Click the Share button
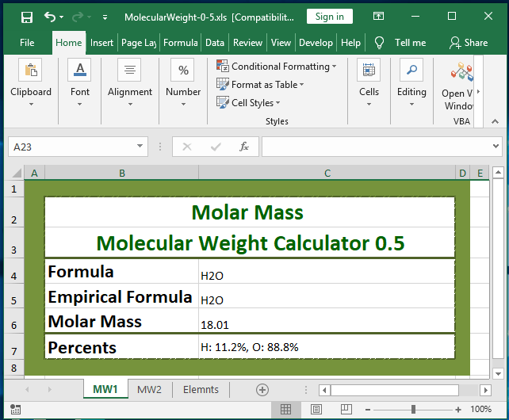 469,43
